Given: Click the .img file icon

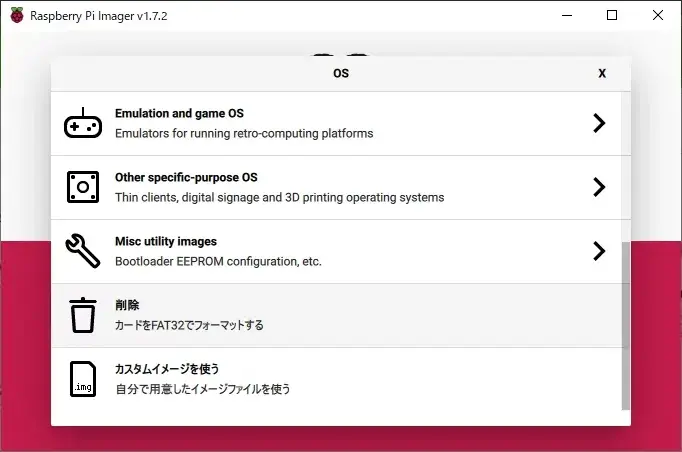Looking at the screenshot, I should 83,379.
